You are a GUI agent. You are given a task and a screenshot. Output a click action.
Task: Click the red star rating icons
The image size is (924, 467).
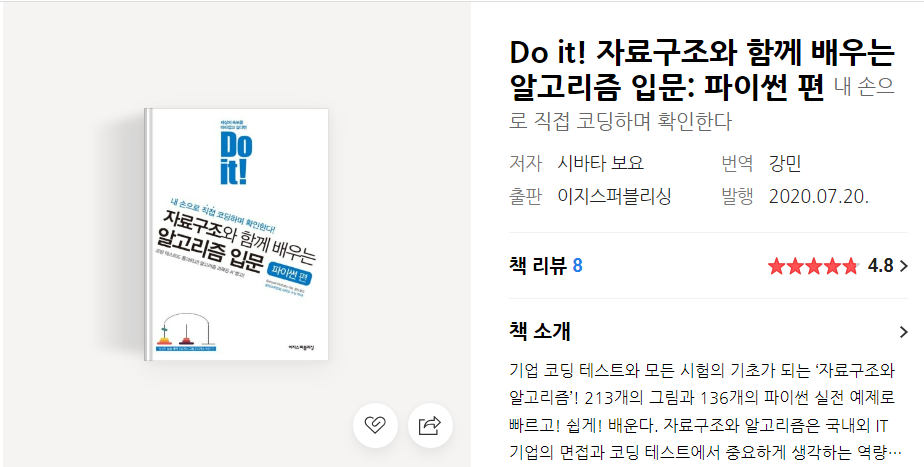click(813, 267)
